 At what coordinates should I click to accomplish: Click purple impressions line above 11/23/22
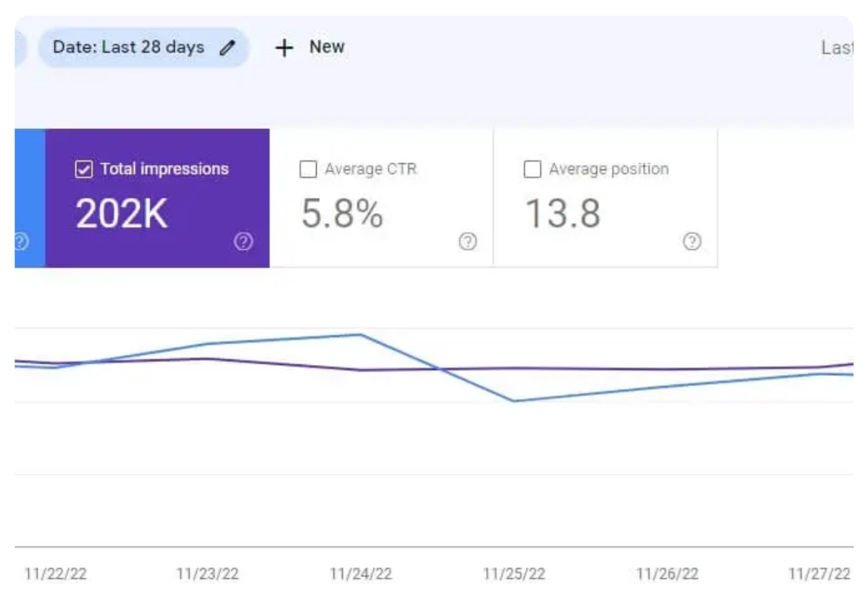tap(207, 358)
